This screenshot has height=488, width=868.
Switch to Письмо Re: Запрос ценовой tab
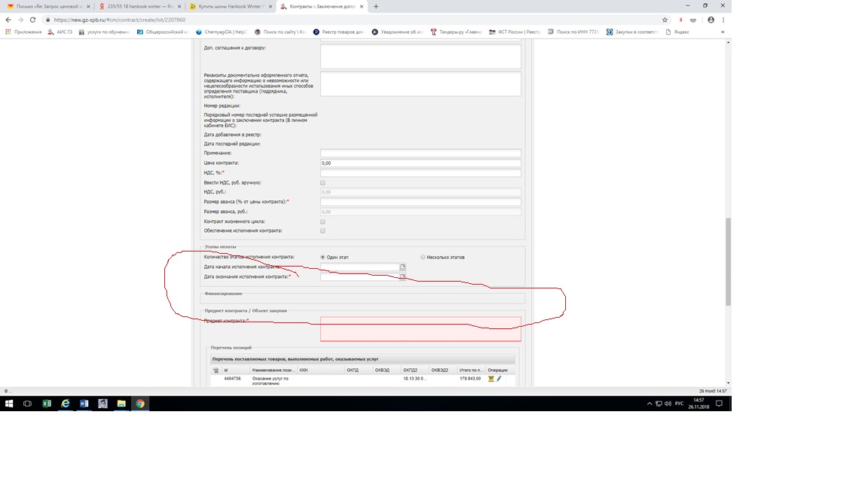coord(49,7)
